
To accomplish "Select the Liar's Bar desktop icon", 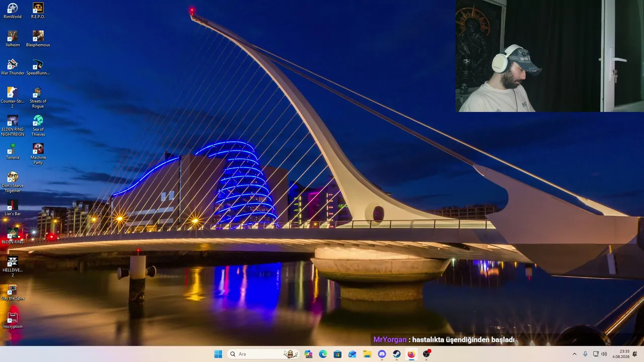I will coord(13,208).
